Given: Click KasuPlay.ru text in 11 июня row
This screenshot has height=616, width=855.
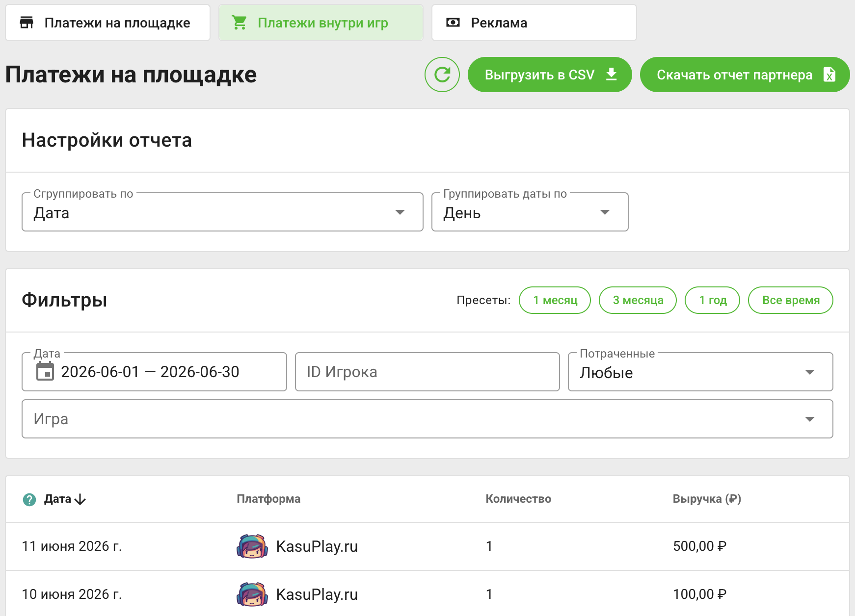Looking at the screenshot, I should 317,546.
